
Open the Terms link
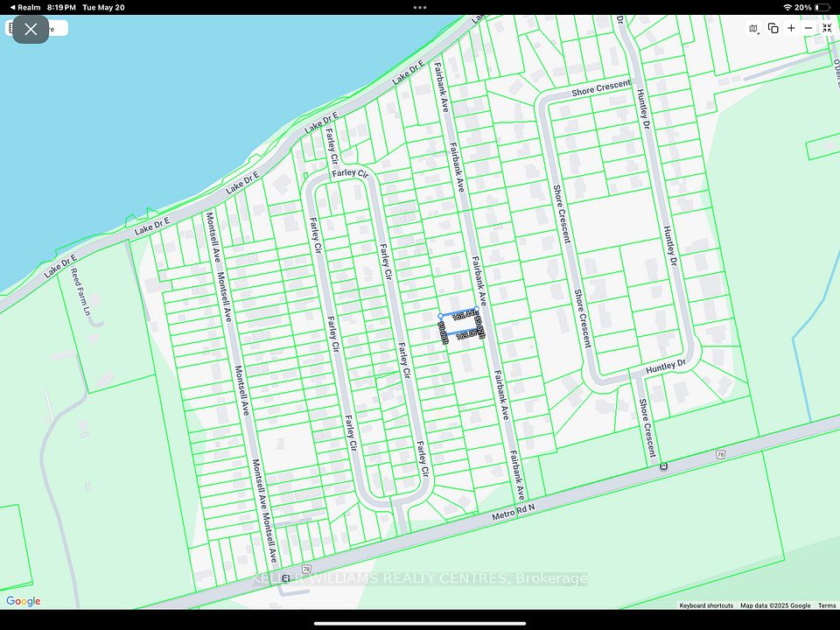click(827, 605)
